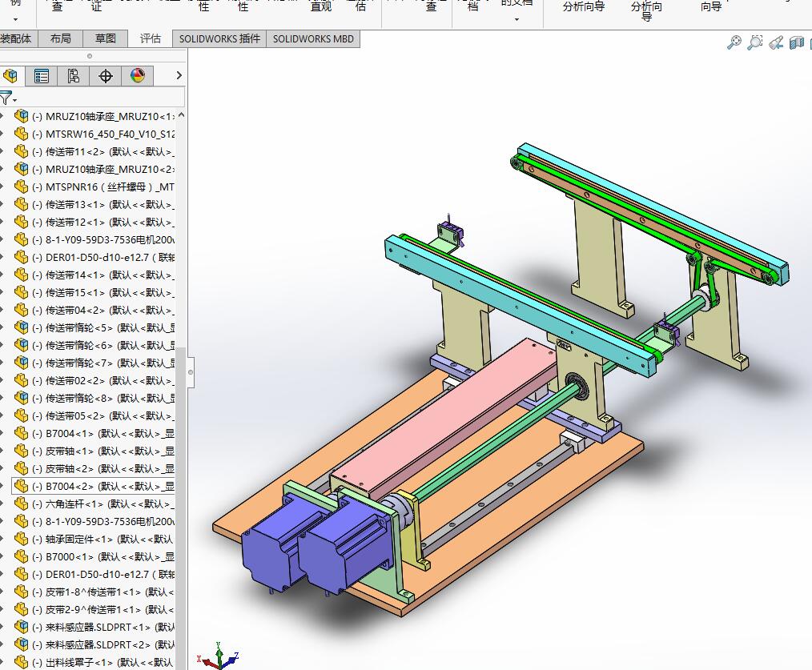This screenshot has width=812, height=670.
Task: Open the DimXpertManager crosshair tab
Action: pos(105,76)
